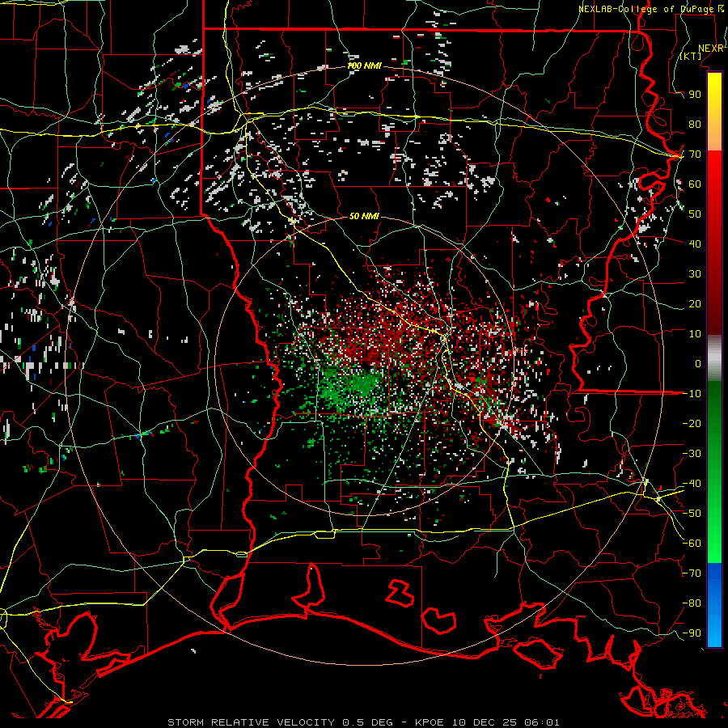Click the -40 value on the velocity scale
This screenshot has width=728, height=728.
point(692,484)
